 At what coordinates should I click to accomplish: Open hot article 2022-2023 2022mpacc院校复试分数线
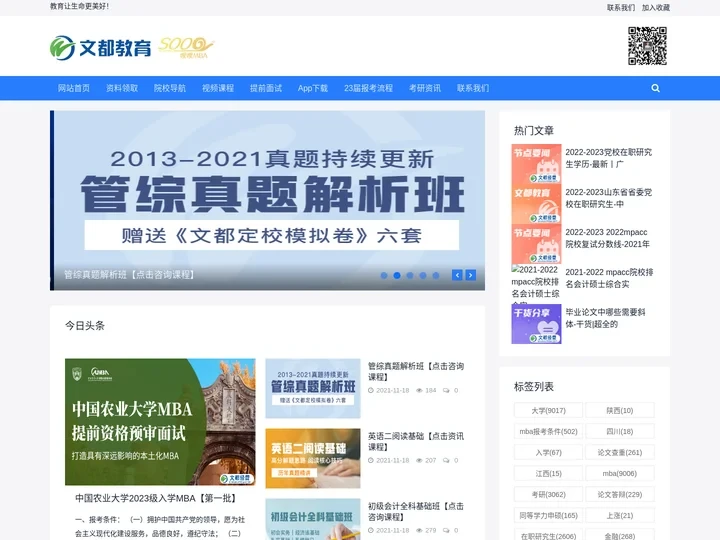point(608,238)
